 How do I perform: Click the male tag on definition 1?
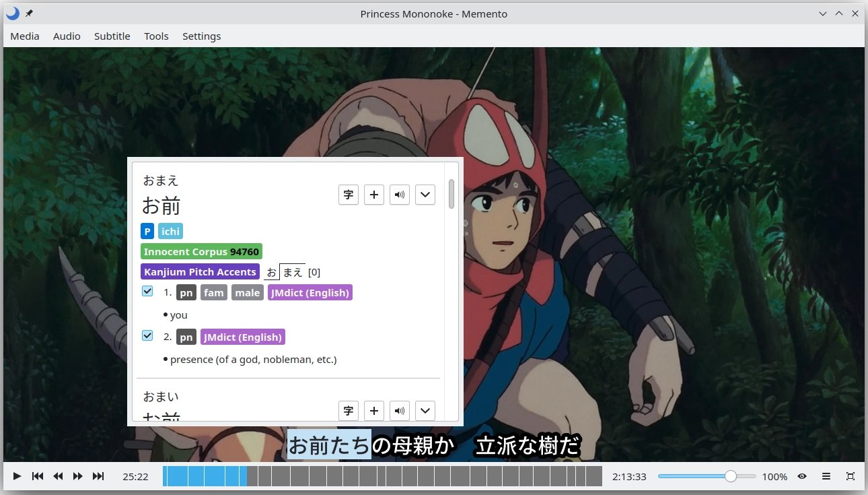coord(248,293)
